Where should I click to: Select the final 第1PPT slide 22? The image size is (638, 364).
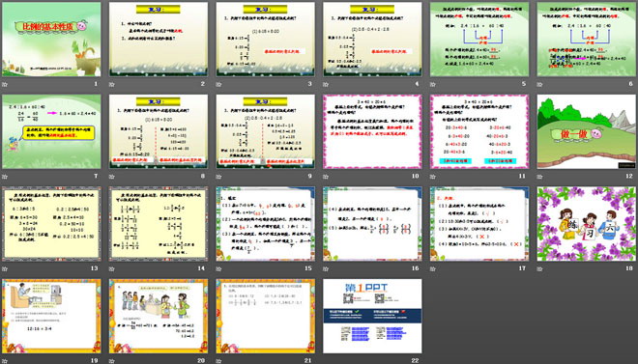[372, 316]
